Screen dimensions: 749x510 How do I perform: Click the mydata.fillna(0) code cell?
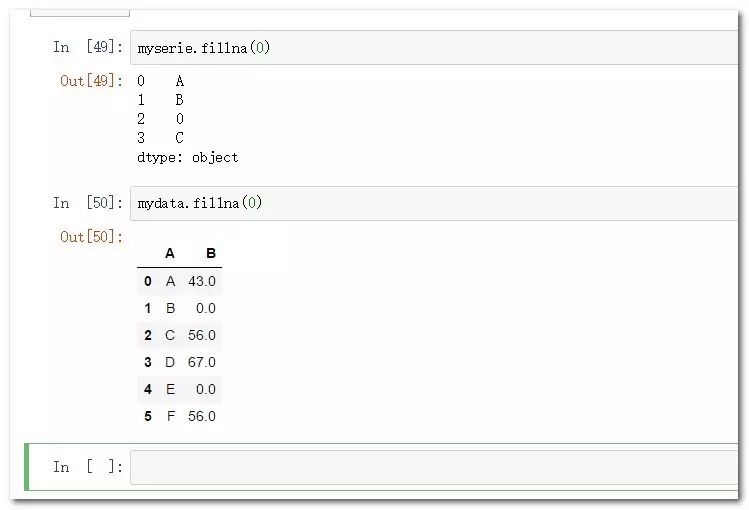coord(434,203)
